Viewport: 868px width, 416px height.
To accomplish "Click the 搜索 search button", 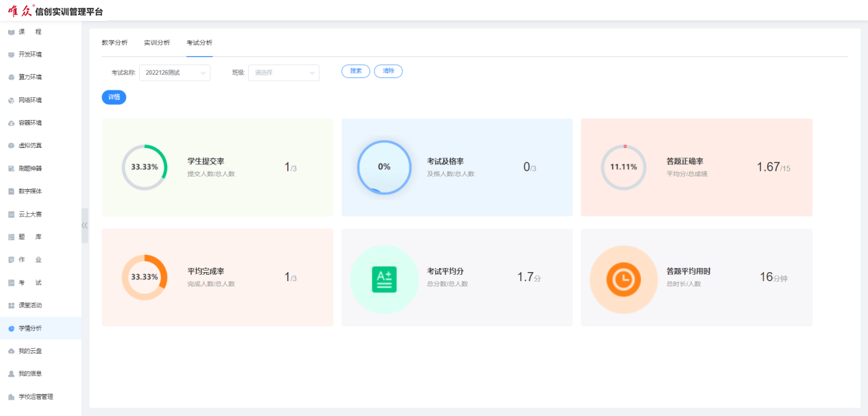I will tap(356, 71).
